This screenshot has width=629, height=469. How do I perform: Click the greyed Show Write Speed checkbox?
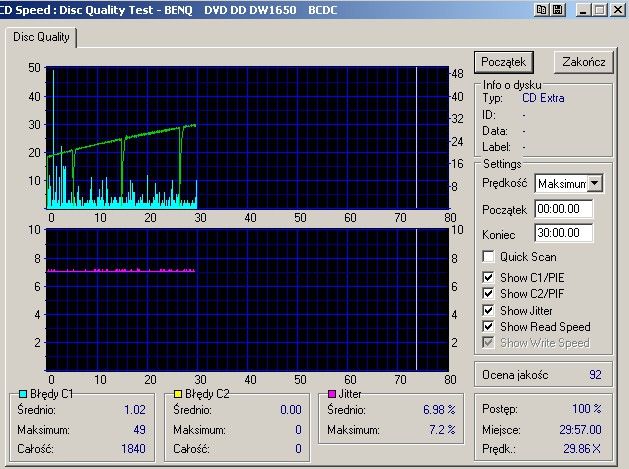coord(488,343)
